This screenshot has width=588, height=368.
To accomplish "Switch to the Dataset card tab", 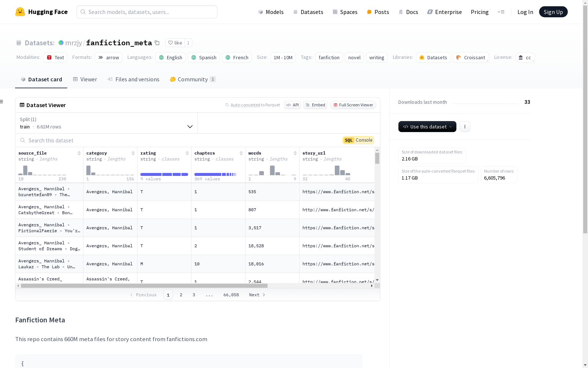I will point(41,79).
